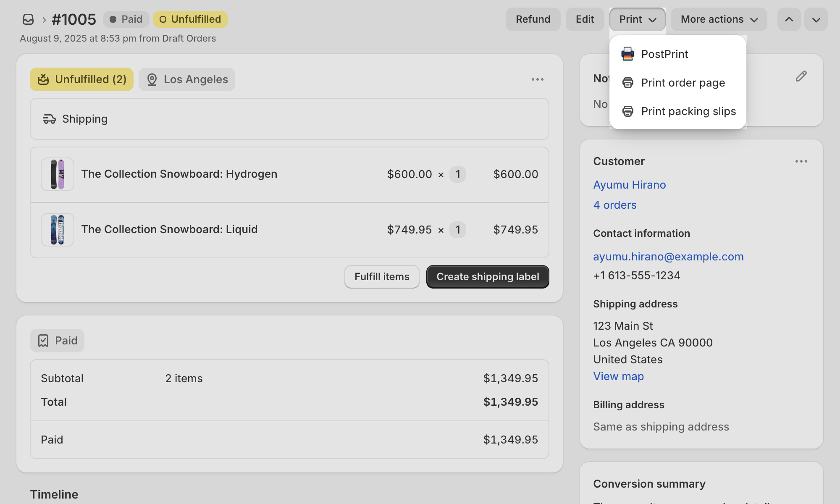Select Print order page
The image size is (840, 504).
coord(683,83)
